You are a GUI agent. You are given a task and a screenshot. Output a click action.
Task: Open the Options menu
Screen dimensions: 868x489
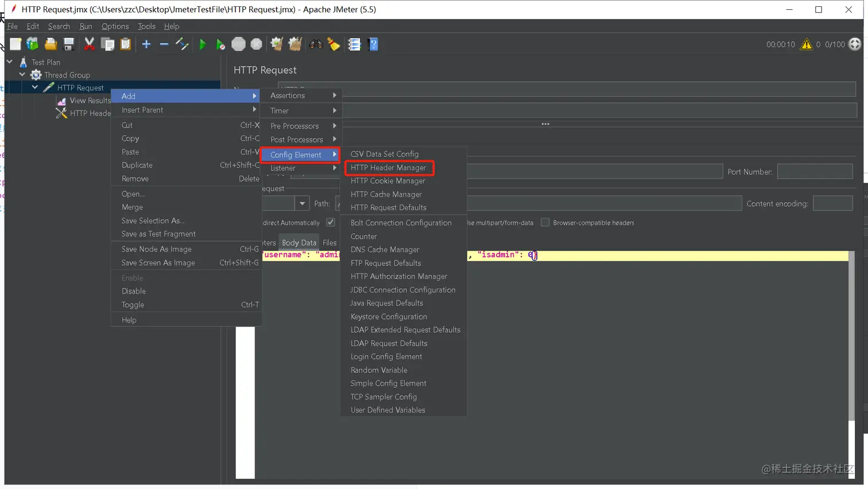pyautogui.click(x=115, y=26)
